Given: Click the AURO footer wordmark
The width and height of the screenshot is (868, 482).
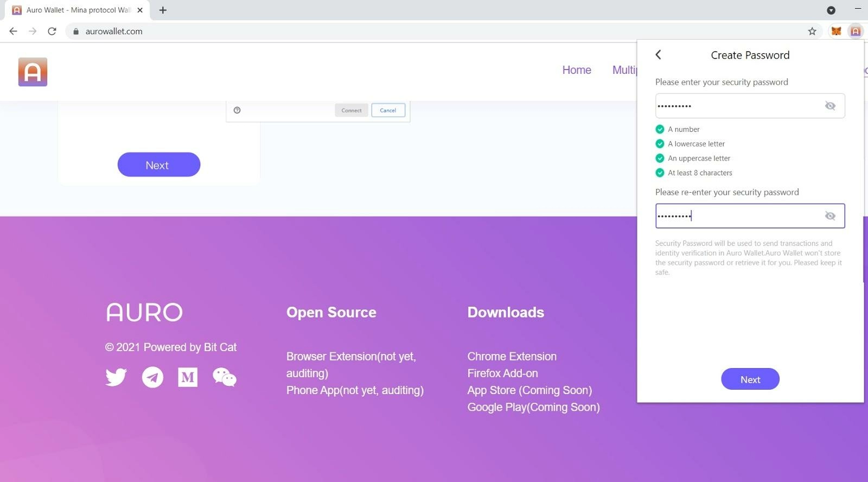Looking at the screenshot, I should pos(144,312).
